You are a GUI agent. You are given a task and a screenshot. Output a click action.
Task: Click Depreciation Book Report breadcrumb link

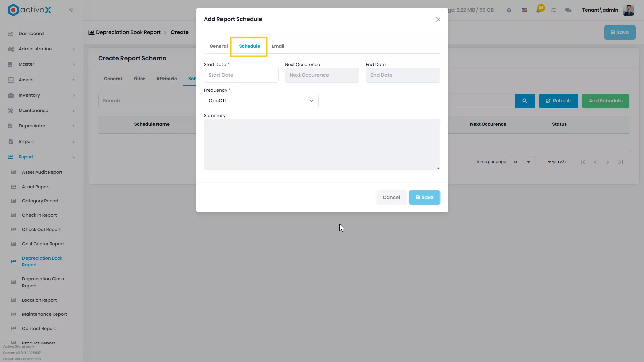[x=128, y=33]
